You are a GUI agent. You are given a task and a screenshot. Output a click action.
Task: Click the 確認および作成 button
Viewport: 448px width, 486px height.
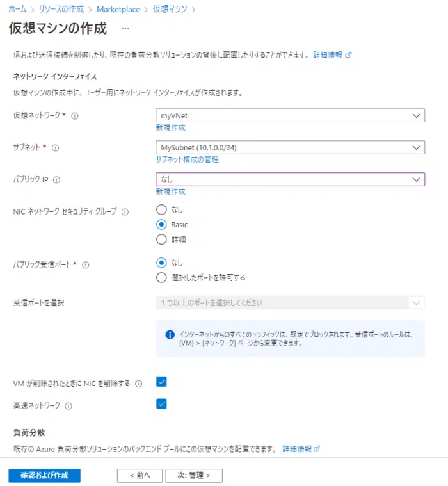click(44, 475)
